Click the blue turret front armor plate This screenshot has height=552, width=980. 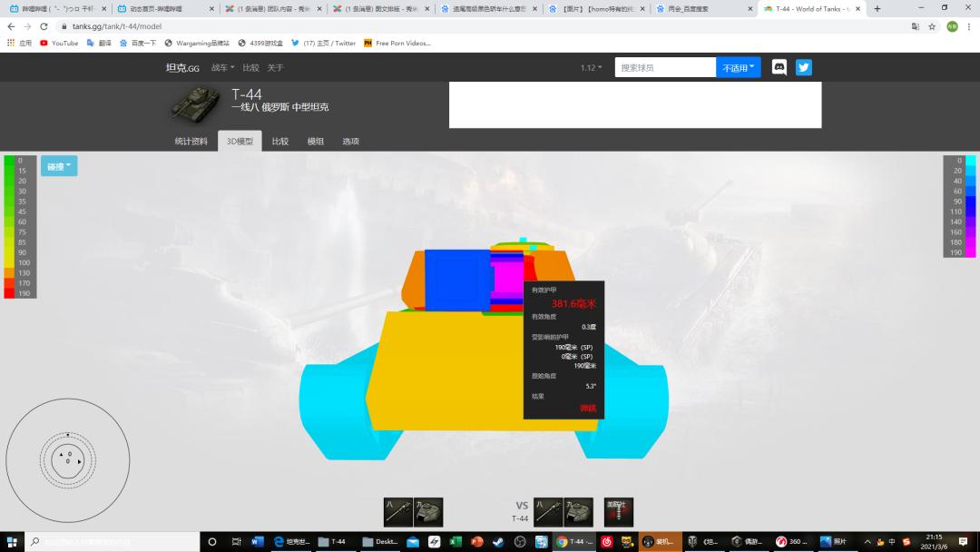(456, 280)
